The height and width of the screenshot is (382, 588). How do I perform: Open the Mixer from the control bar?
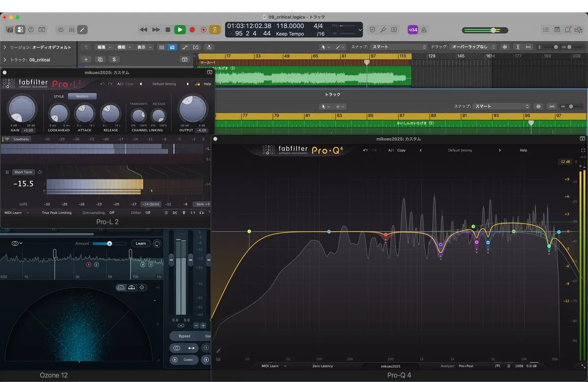click(72, 30)
